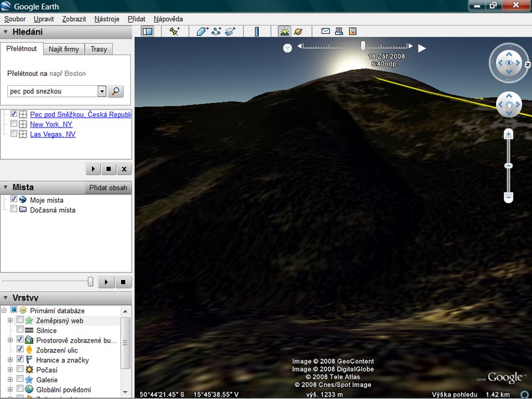The height and width of the screenshot is (399, 532).
Task: Toggle Dočasná místa checkbox
Action: [x=13, y=209]
